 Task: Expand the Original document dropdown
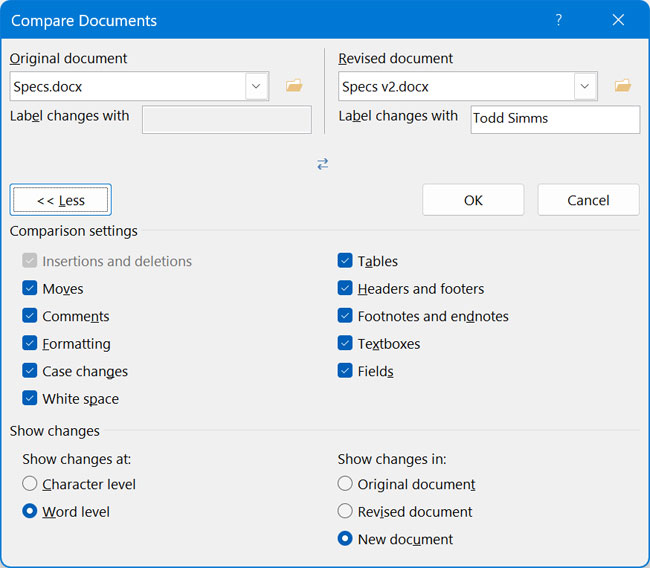[256, 86]
